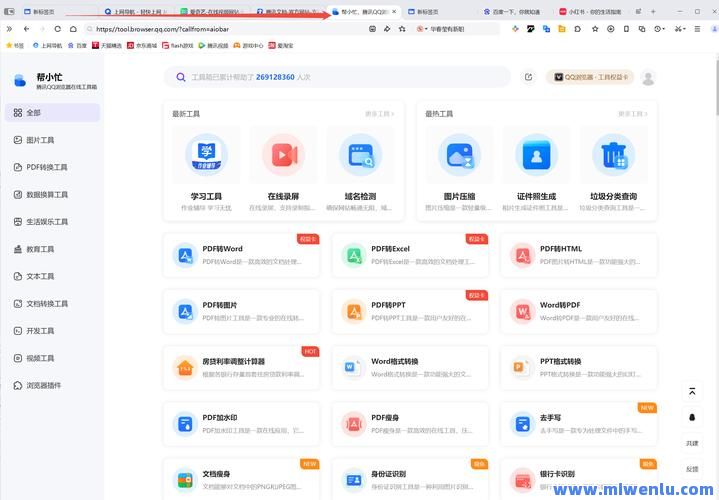This screenshot has width=719, height=500.
Task: Open the 学习工具 tool icon
Action: point(206,155)
